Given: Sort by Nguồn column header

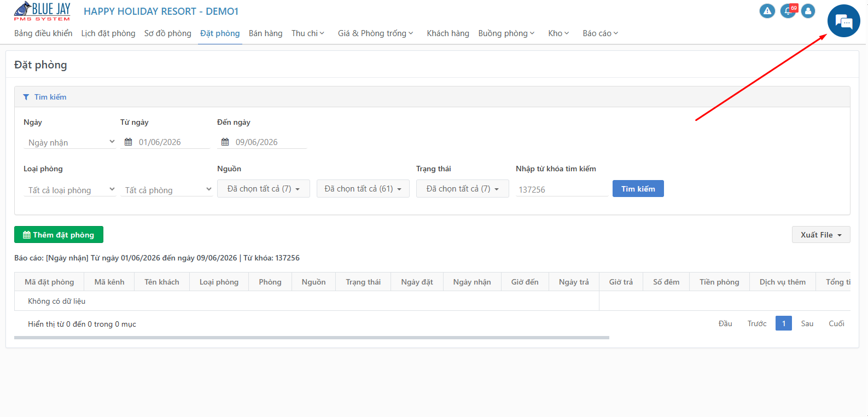Looking at the screenshot, I should tap(314, 282).
